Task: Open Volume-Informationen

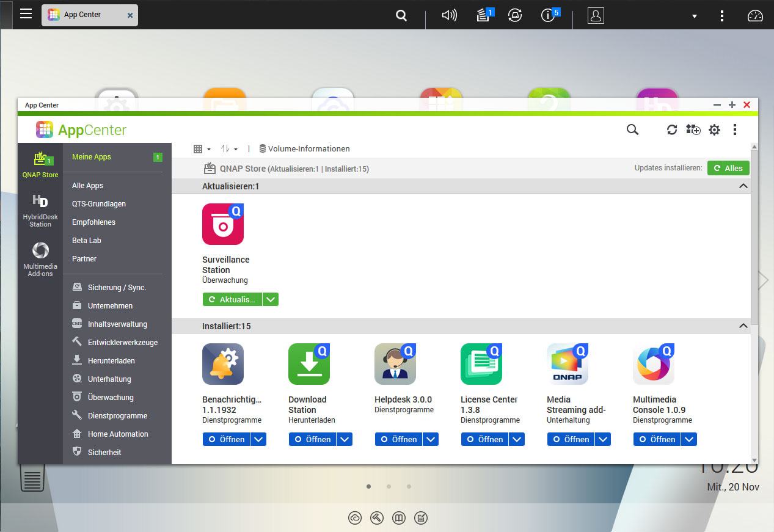Action: [304, 149]
